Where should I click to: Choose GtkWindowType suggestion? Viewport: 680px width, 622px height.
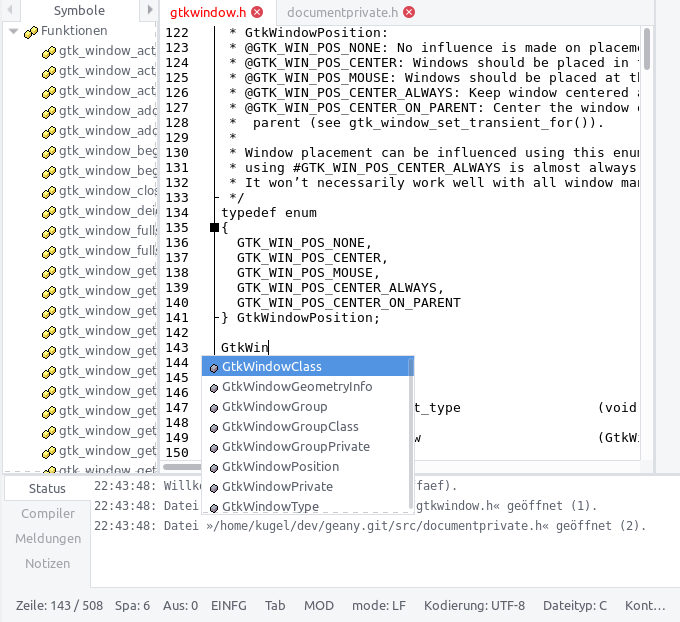(305, 506)
